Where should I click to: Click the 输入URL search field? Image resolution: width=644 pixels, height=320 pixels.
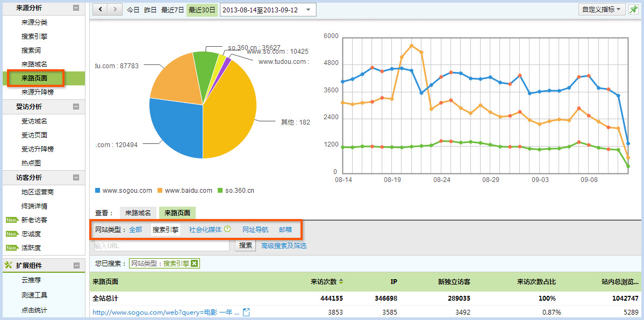[x=161, y=245]
